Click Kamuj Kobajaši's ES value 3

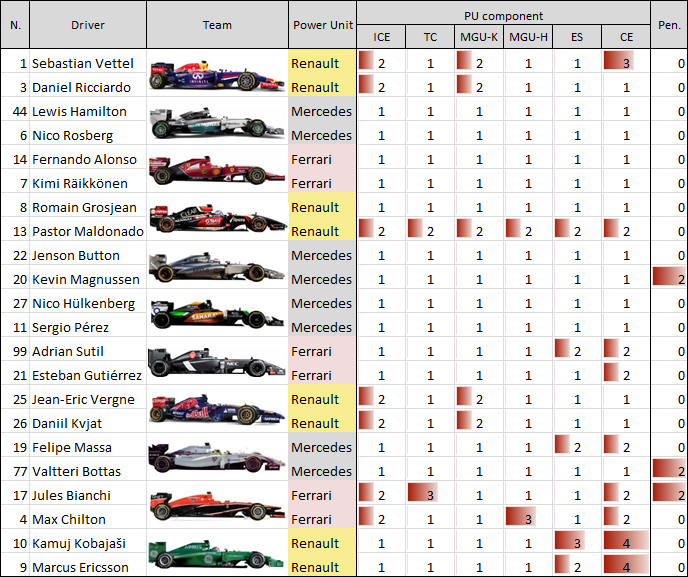[577, 543]
